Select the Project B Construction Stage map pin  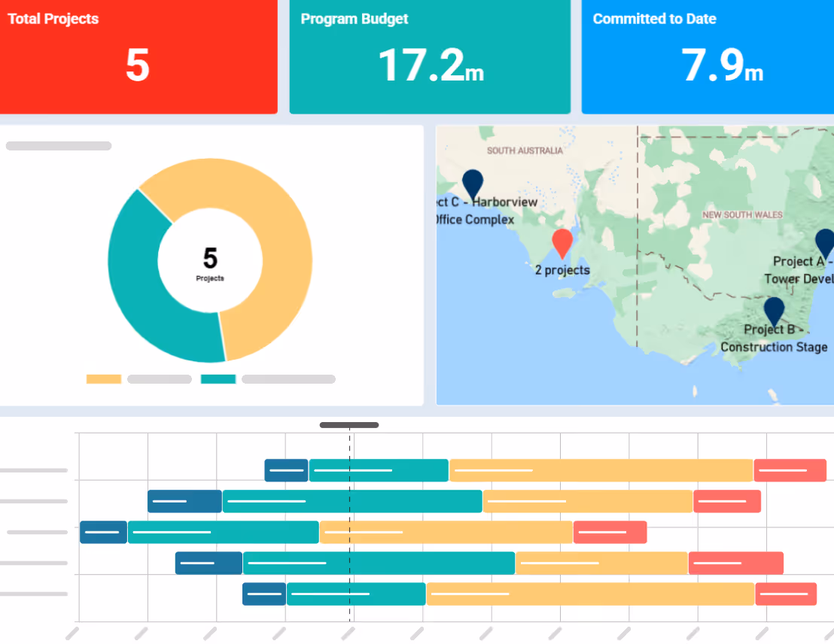pos(775,308)
